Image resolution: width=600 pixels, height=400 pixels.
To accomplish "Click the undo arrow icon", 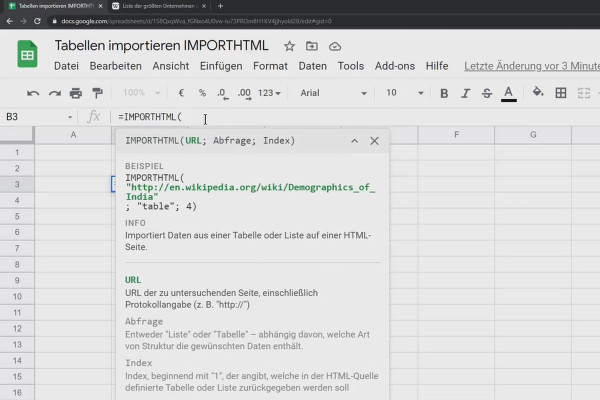I will pyautogui.click(x=33, y=93).
